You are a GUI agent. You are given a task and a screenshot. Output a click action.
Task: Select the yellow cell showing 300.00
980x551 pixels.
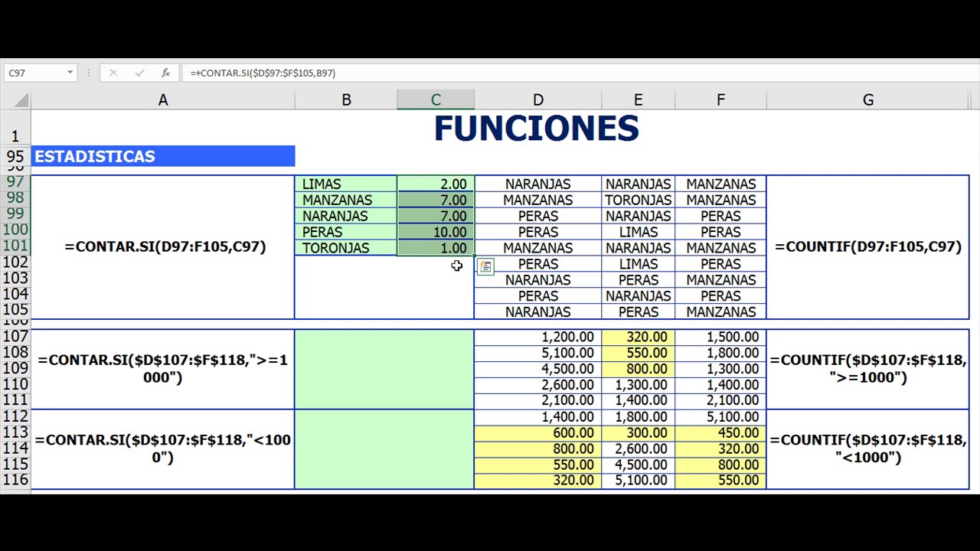(x=638, y=432)
